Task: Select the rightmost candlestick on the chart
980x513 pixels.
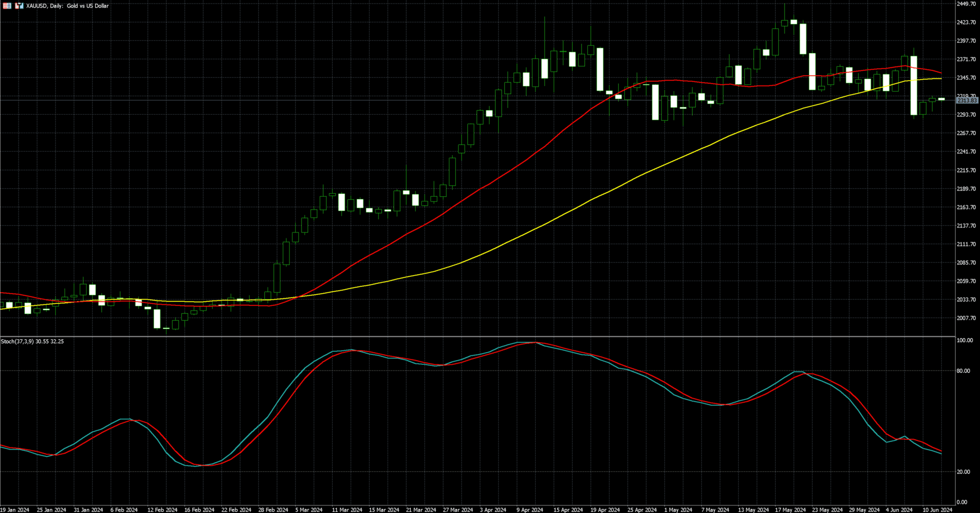Action: (x=941, y=99)
